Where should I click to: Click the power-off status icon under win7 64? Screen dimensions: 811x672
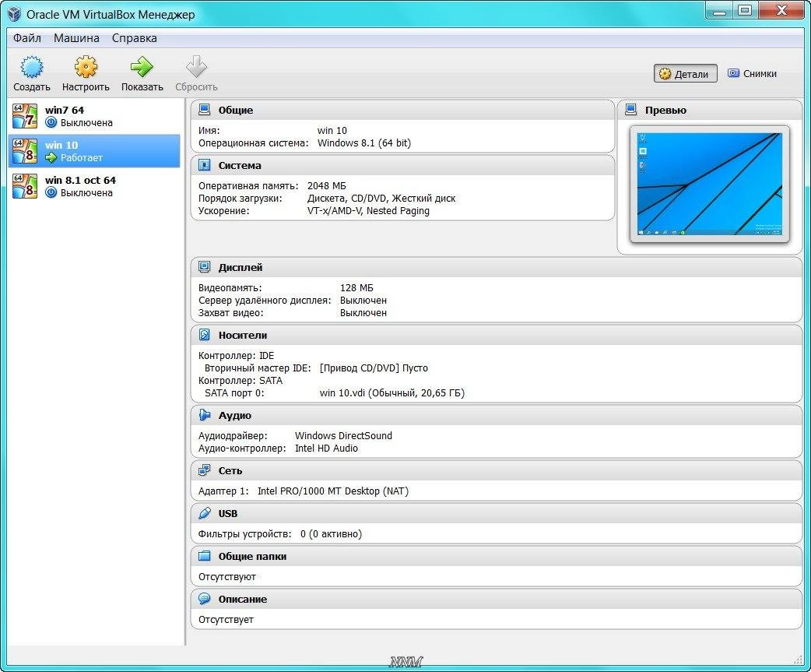point(51,122)
